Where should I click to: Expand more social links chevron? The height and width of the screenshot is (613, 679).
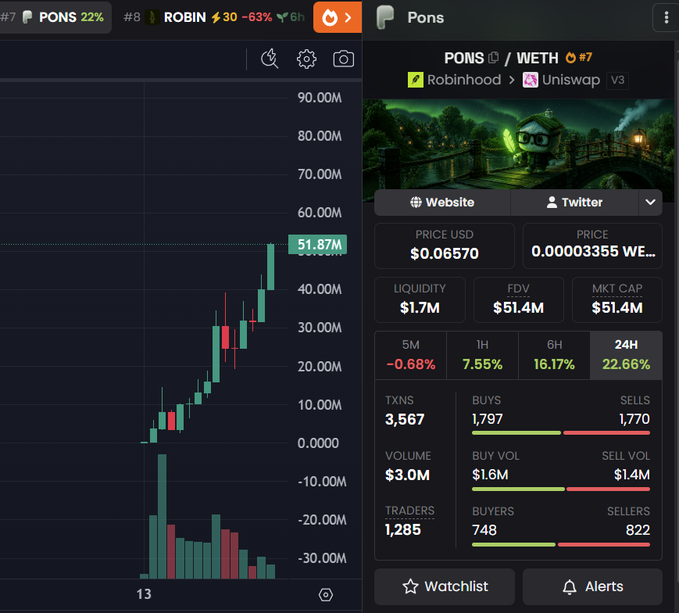[650, 202]
